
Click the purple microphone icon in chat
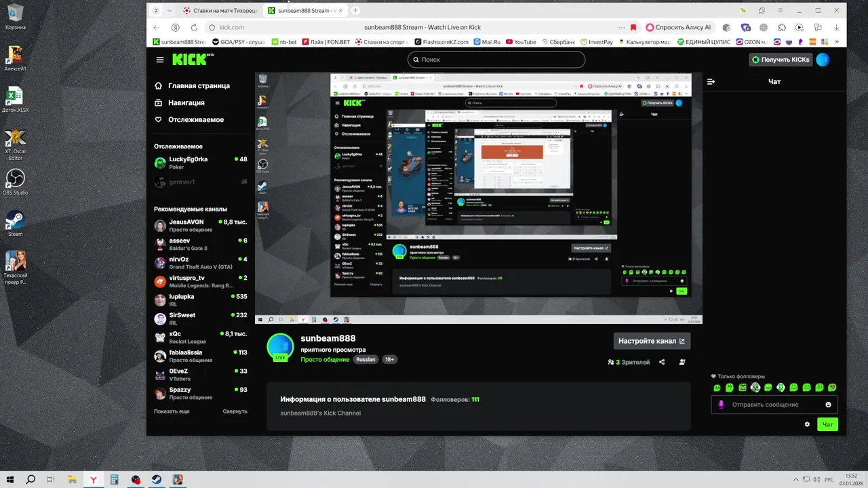coord(721,405)
